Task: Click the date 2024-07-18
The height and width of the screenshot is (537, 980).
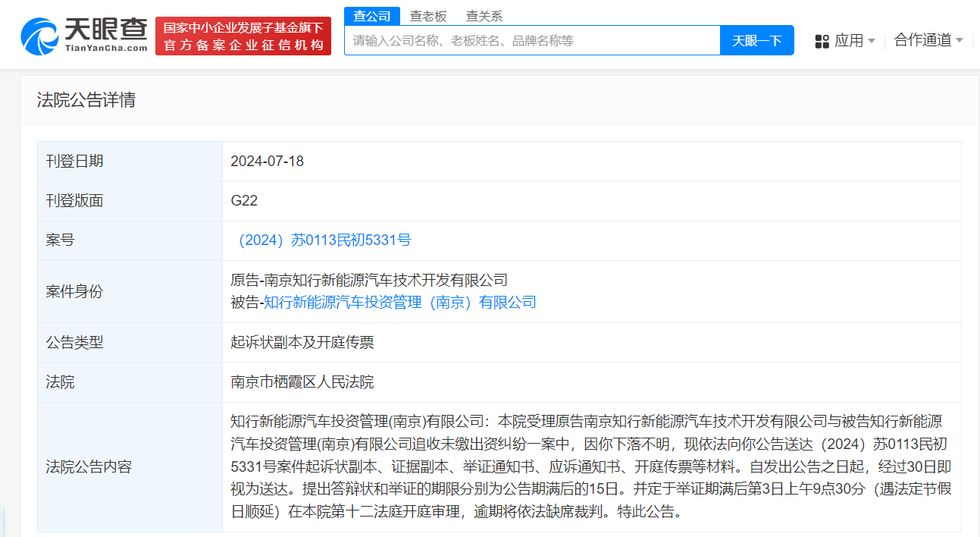Action: pos(268,162)
